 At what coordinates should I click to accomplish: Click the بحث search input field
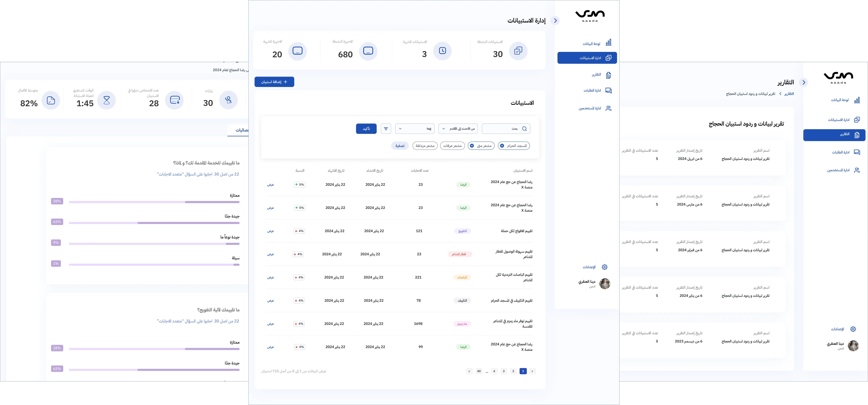502,129
